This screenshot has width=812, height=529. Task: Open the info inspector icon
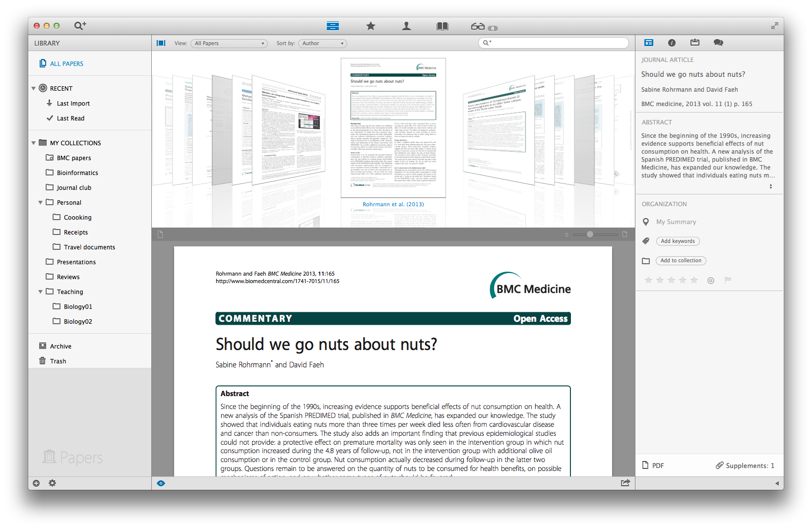coord(672,43)
